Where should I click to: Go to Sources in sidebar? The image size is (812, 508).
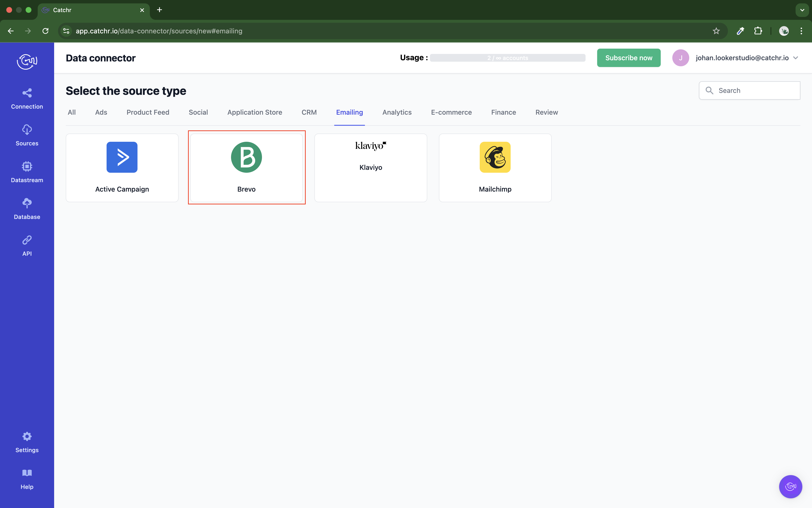27,135
